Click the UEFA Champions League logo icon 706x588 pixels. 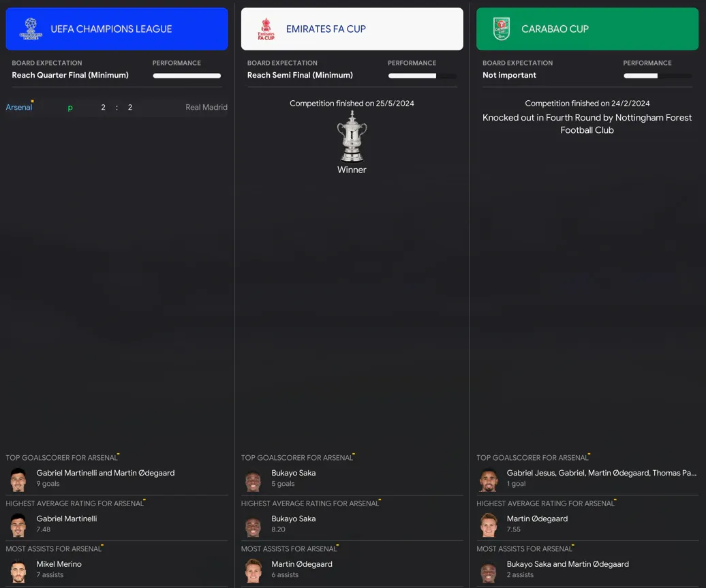click(31, 29)
